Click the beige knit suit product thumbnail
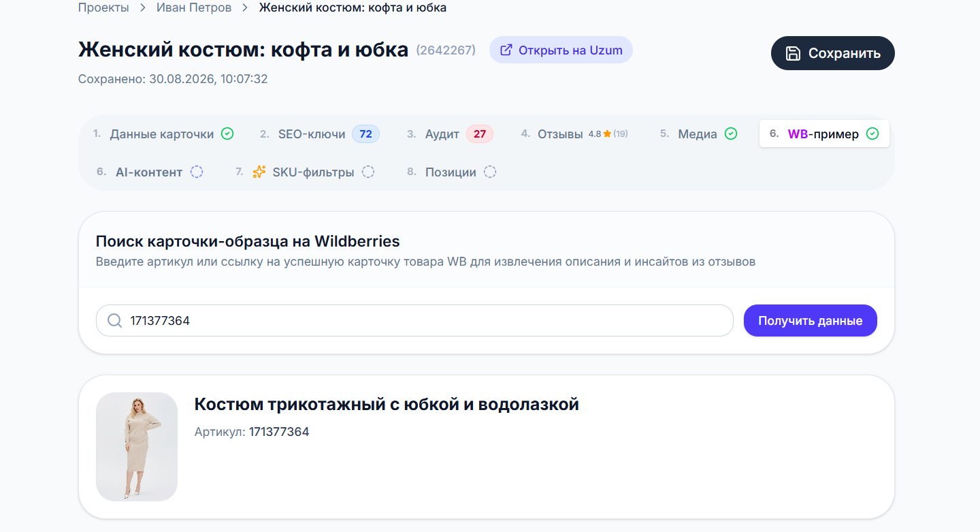The width and height of the screenshot is (980, 532). click(x=137, y=447)
